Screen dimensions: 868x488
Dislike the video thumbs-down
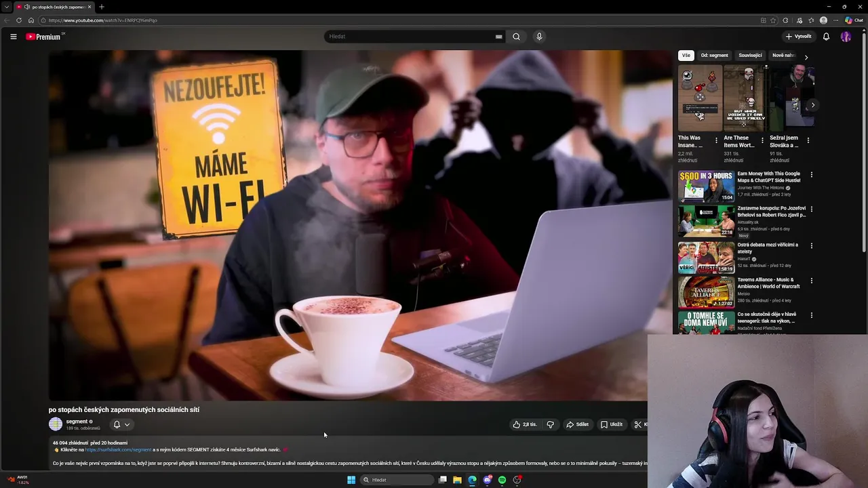[x=551, y=424]
